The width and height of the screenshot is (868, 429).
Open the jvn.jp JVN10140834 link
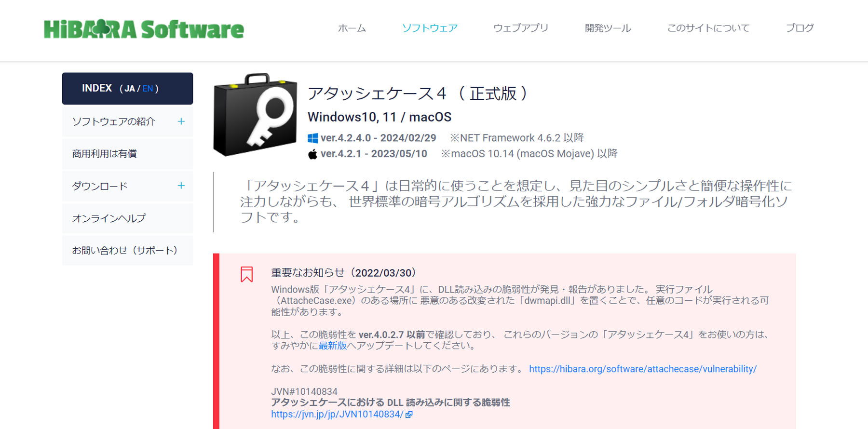[x=337, y=414]
